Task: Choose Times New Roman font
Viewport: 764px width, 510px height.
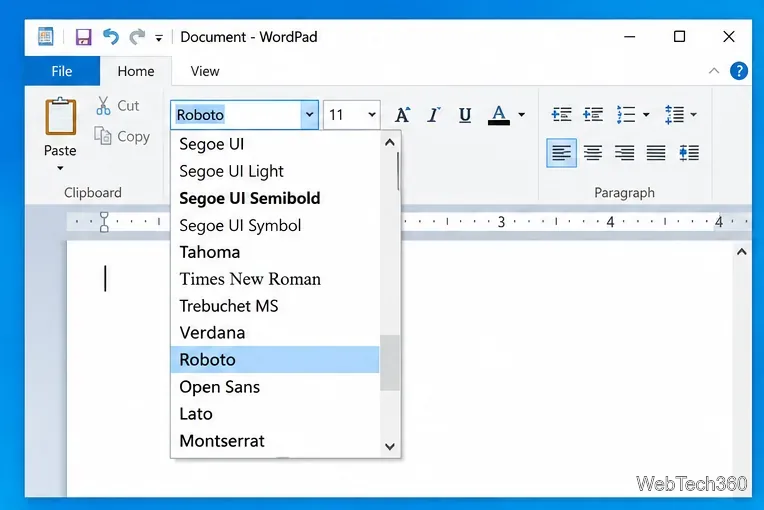Action: 275,279
